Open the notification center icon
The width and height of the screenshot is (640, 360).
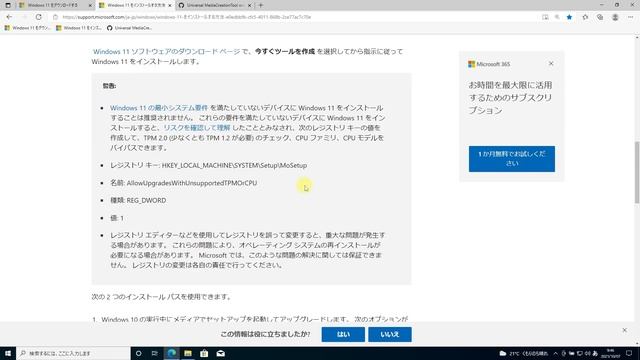(x=629, y=353)
